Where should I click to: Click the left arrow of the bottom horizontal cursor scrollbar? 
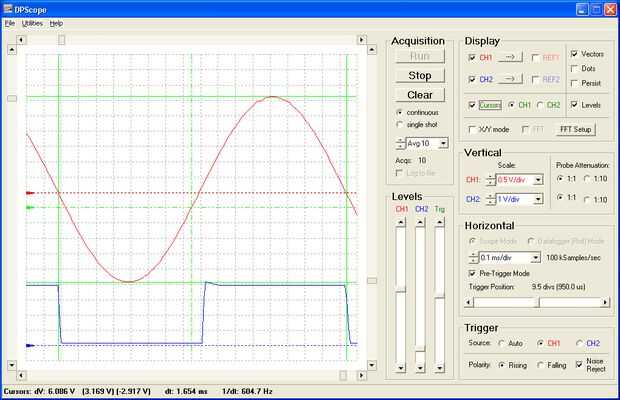21,375
